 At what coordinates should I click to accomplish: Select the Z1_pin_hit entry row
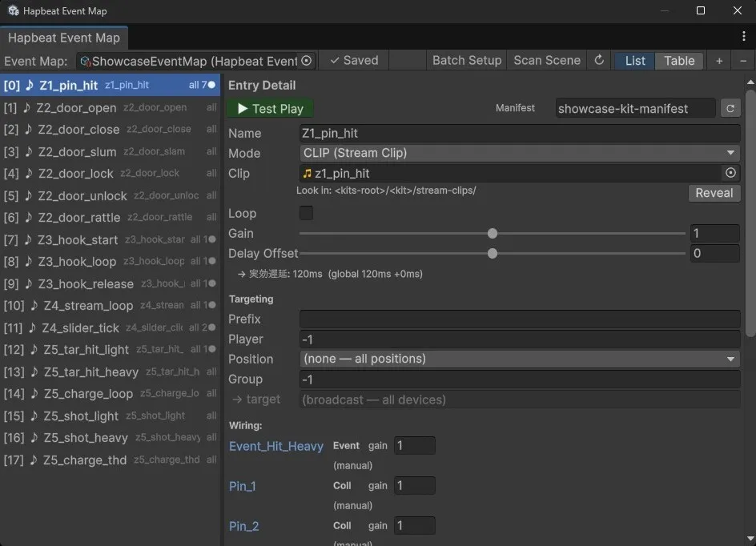pos(110,86)
